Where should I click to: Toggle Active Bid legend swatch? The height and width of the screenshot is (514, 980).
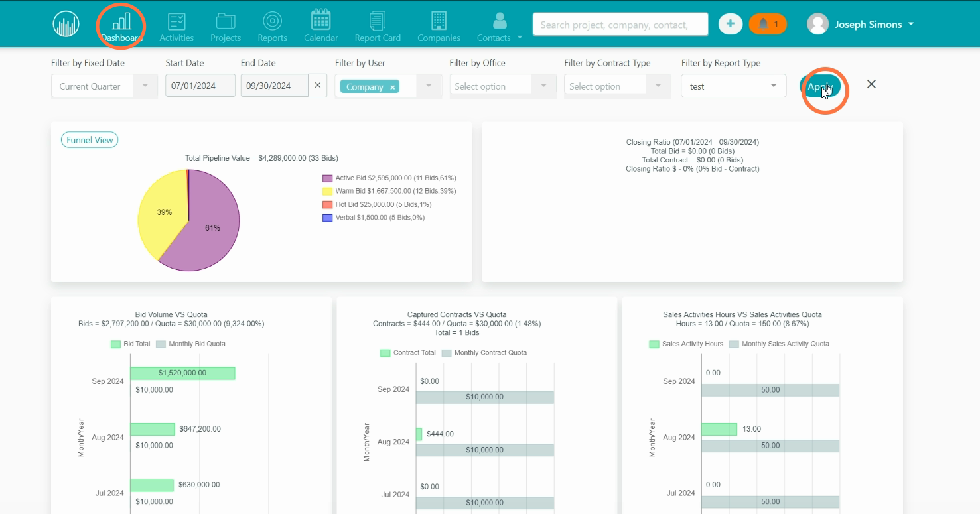tap(327, 178)
